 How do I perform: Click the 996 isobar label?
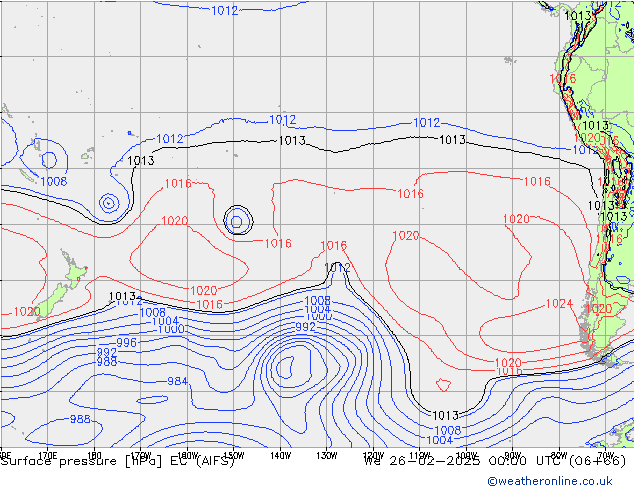(x=127, y=342)
